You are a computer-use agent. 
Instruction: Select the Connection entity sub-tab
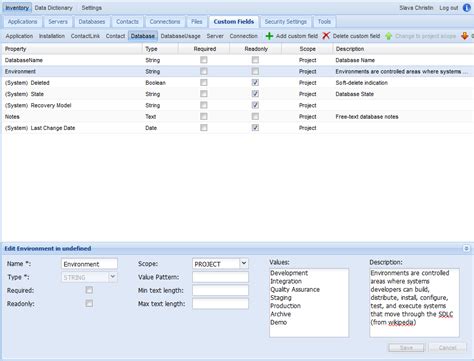244,36
